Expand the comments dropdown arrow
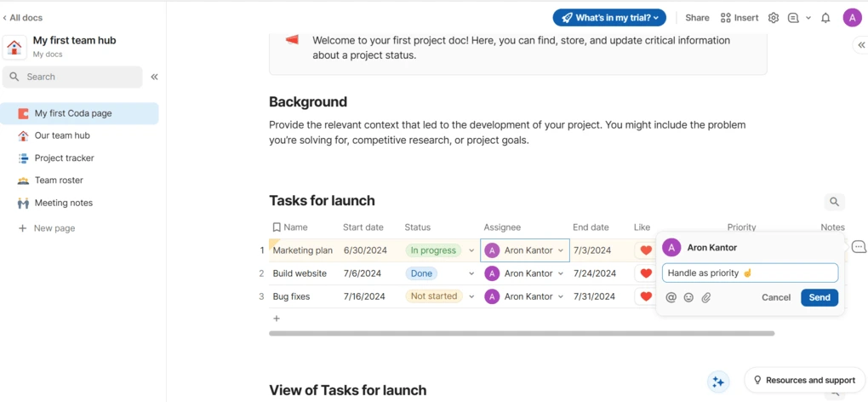The height and width of the screenshot is (402, 868). 808,18
